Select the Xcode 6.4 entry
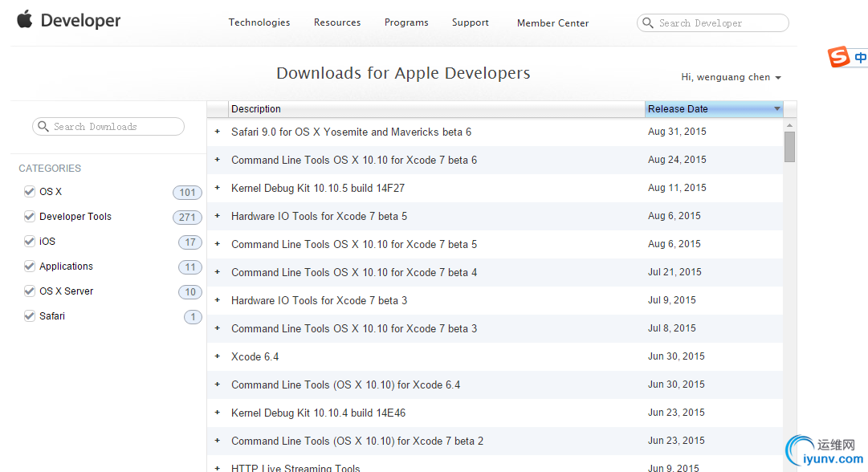 (x=255, y=356)
